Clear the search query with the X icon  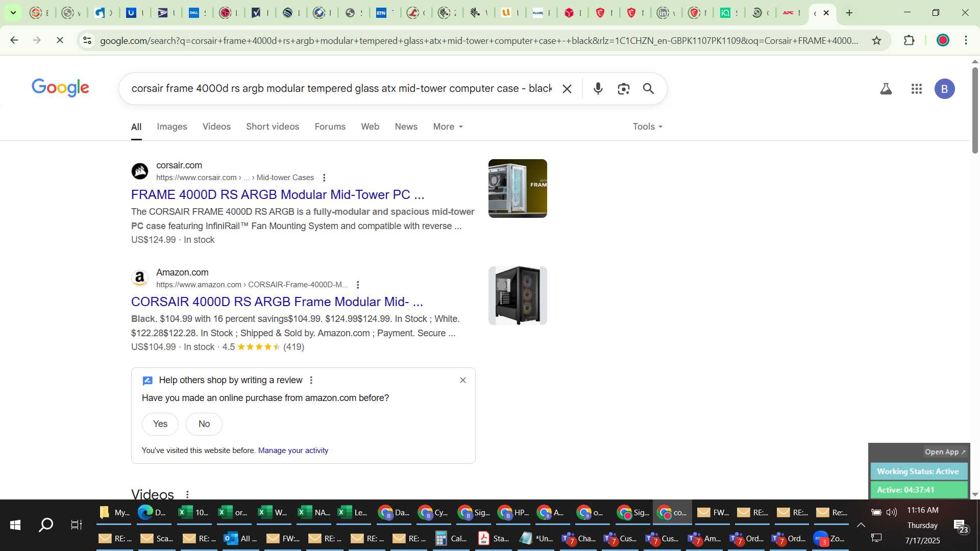pos(567,89)
